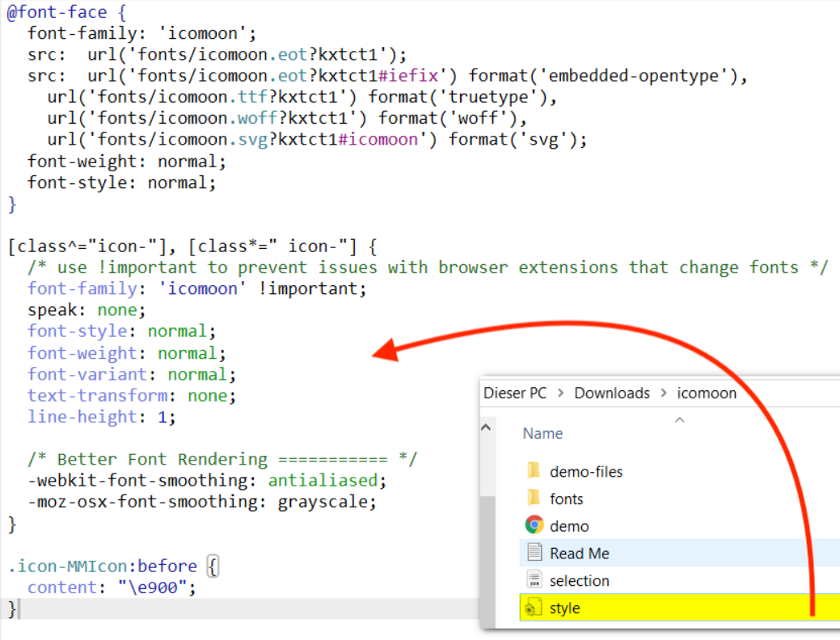
Task: Select the highlighted style file name
Action: 564,608
